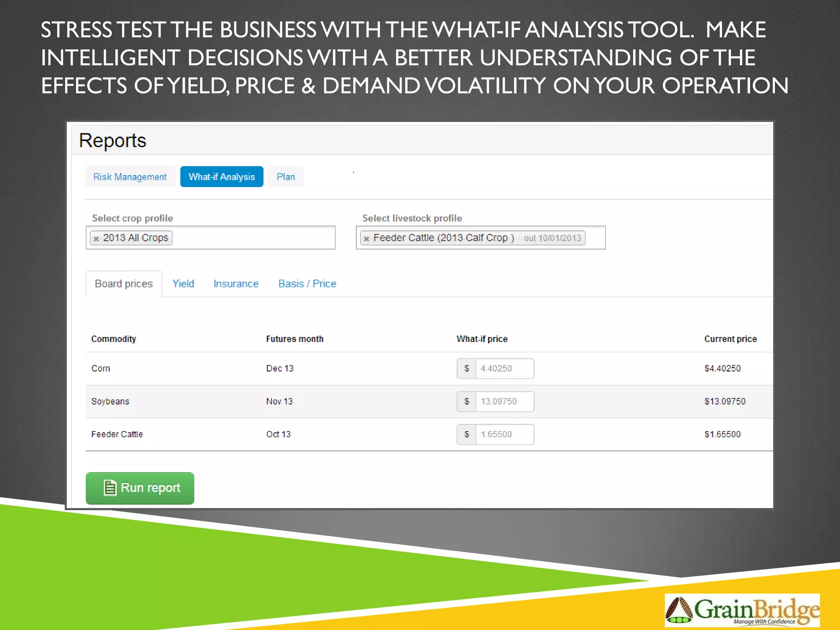The width and height of the screenshot is (840, 630).
Task: Click the dollar sign beside Corn price
Action: [x=467, y=368]
